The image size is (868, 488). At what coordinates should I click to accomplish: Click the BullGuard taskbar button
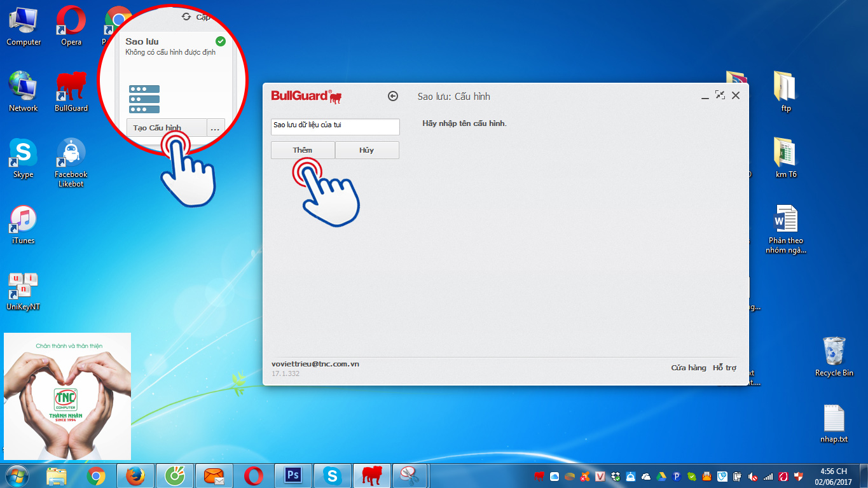371,476
